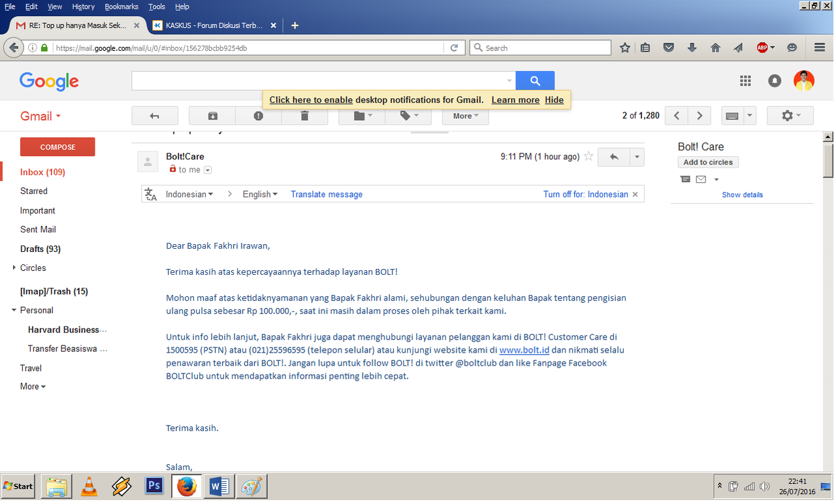Open Gmail settings gear
The height and width of the screenshot is (504, 836).
click(x=790, y=116)
